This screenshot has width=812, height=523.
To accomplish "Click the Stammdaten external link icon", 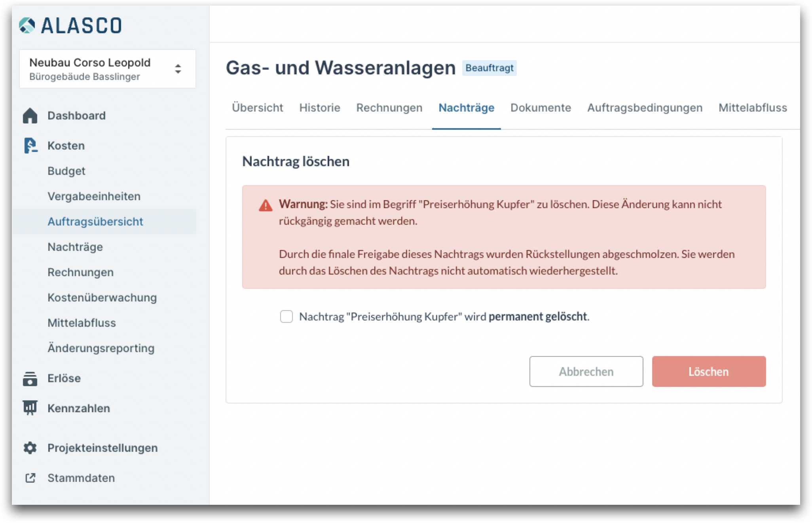I will coord(30,478).
